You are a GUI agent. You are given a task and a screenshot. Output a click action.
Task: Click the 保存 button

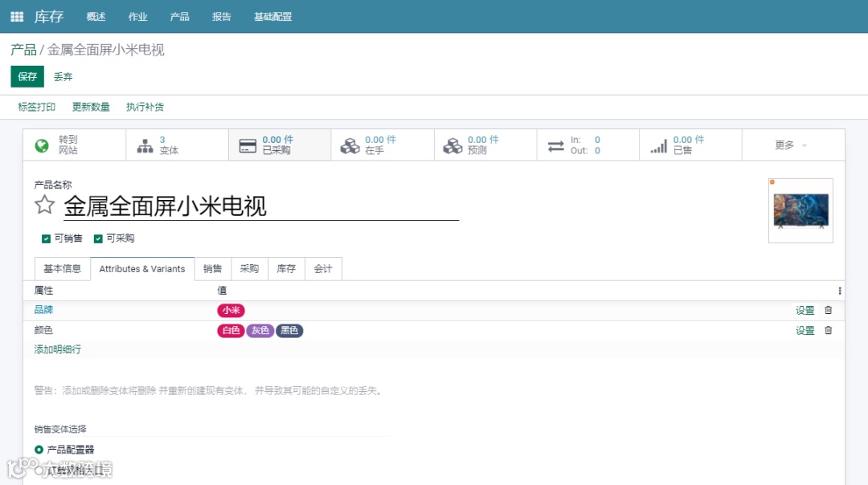27,77
